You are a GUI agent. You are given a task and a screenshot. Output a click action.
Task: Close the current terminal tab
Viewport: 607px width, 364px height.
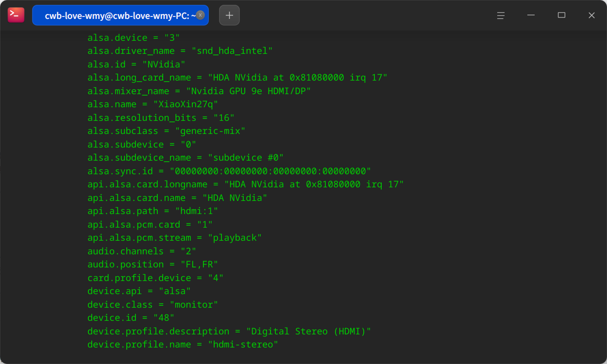200,15
